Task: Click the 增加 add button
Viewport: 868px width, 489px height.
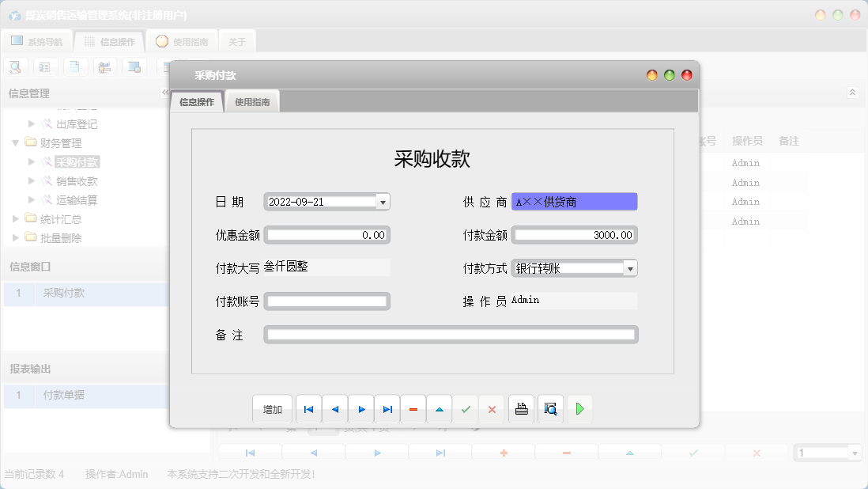Action: coord(272,409)
